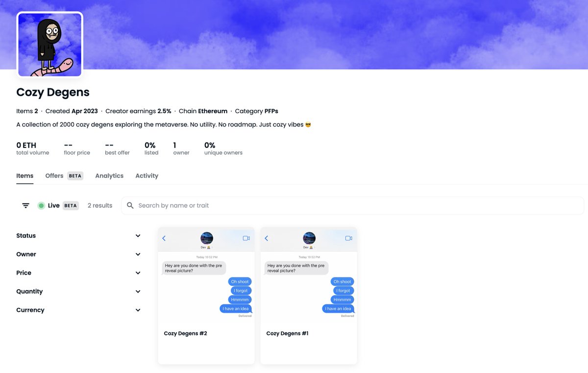Click Chain Ethereum text

[x=203, y=111]
